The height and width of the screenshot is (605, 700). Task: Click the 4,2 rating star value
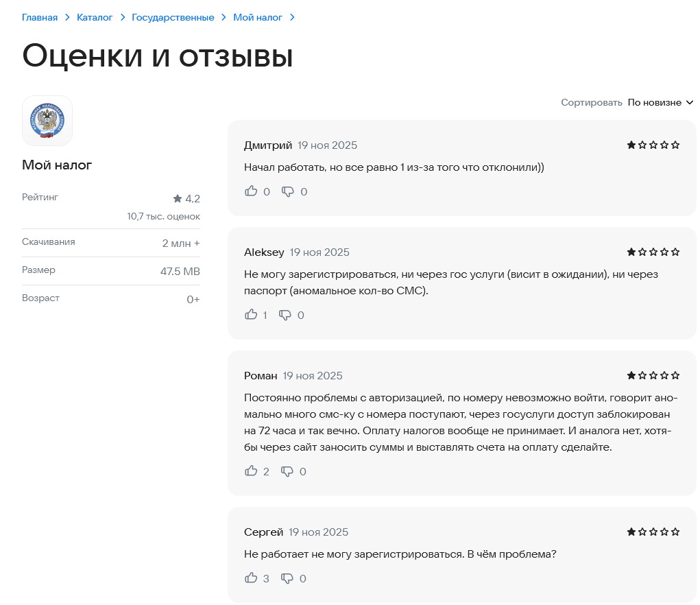(186, 199)
